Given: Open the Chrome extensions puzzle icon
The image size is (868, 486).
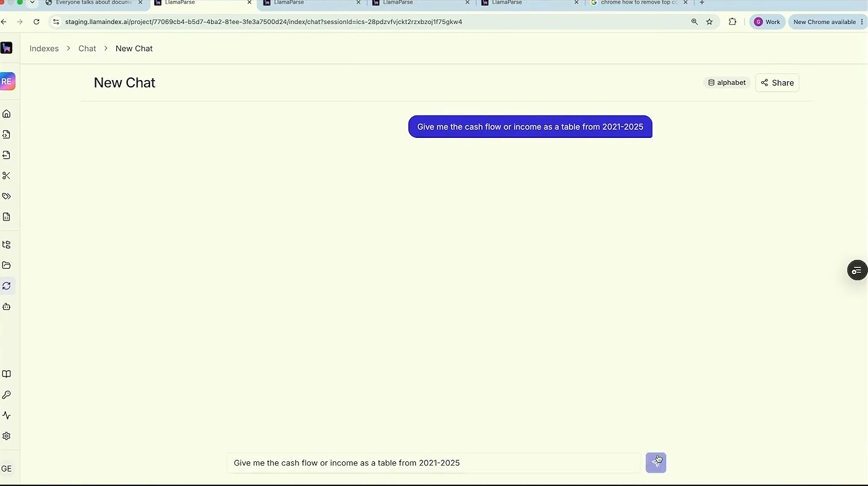Looking at the screenshot, I should (x=732, y=22).
